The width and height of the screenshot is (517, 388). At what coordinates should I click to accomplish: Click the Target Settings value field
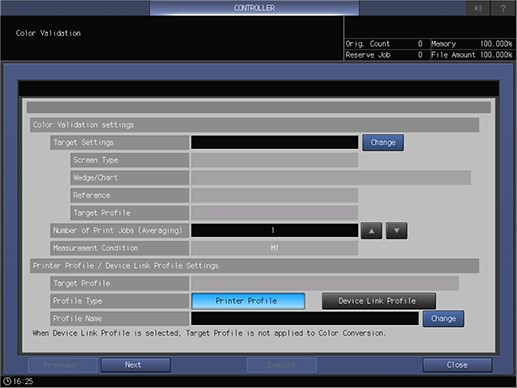275,143
